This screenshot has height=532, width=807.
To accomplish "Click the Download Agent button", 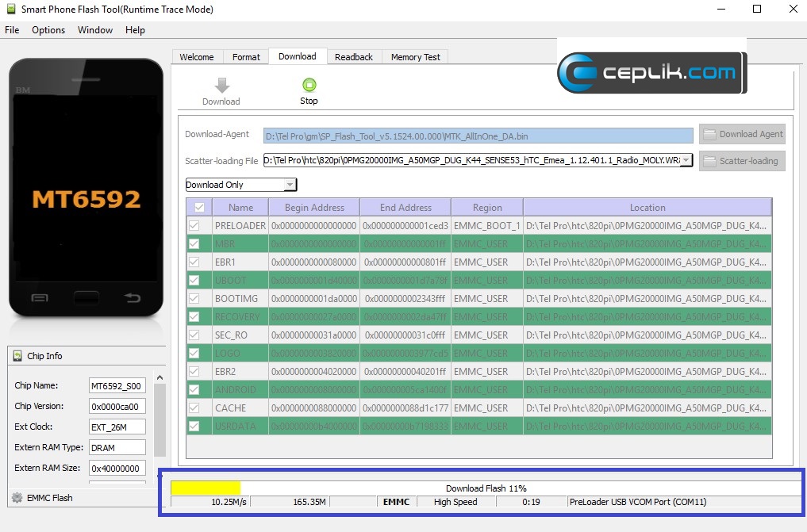I will (742, 134).
